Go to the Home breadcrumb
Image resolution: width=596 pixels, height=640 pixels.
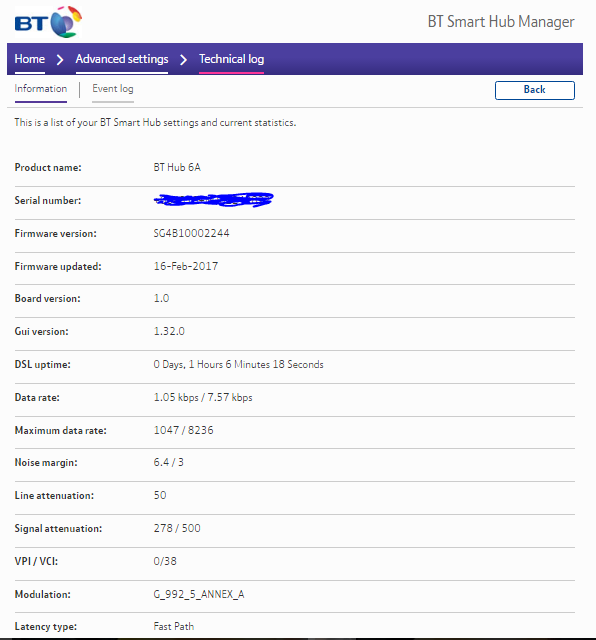pyautogui.click(x=29, y=59)
